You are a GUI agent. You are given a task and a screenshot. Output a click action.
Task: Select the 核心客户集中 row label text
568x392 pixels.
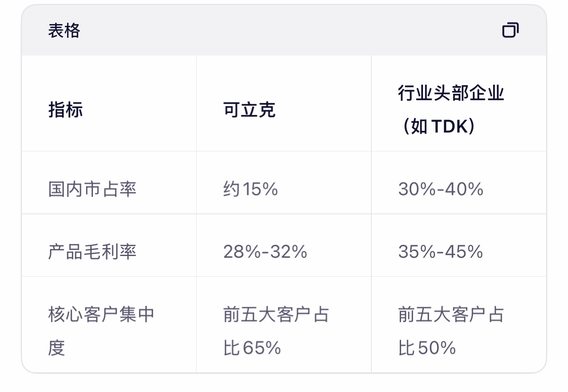(x=101, y=315)
